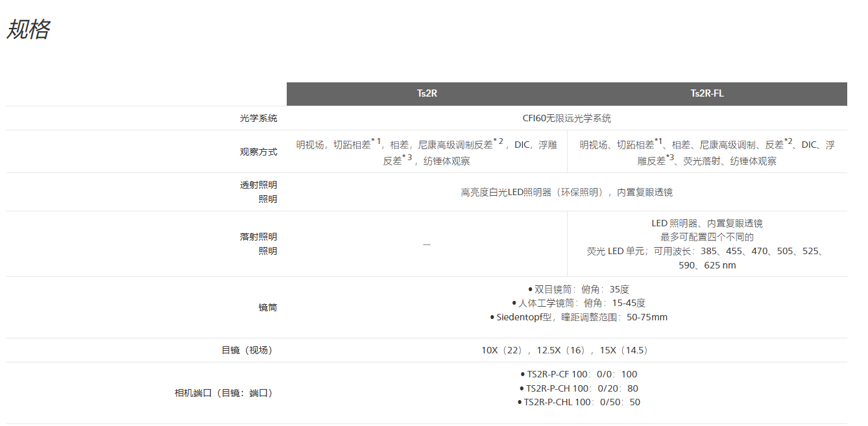Image resolution: width=868 pixels, height=426 pixels.
Task: Click the "TS2R-P-CHL 100：0/50：50" entry
Action: 579,402
